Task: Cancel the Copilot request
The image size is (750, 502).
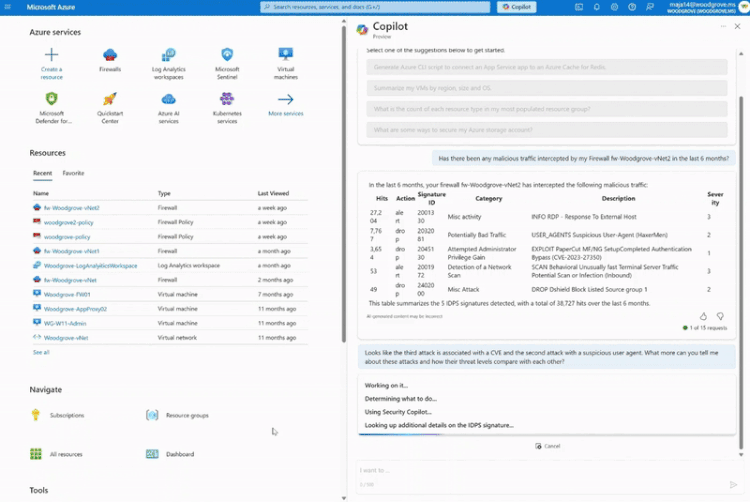Action: tap(547, 446)
